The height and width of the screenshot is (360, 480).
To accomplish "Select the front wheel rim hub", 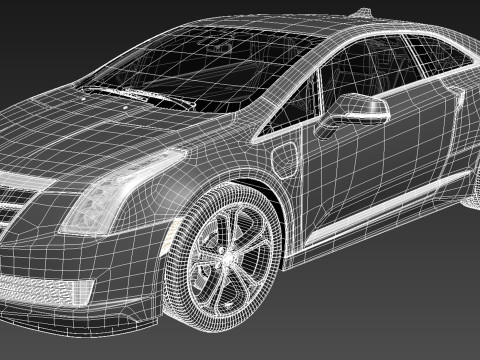I will 229,260.
